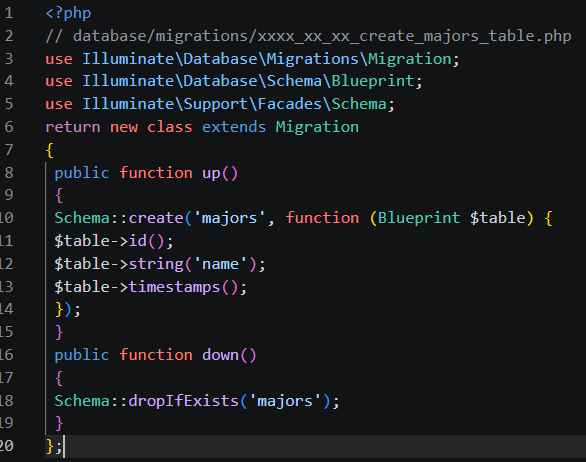Click line number 1 in the gutter
The height and width of the screenshot is (462, 586).
9,13
